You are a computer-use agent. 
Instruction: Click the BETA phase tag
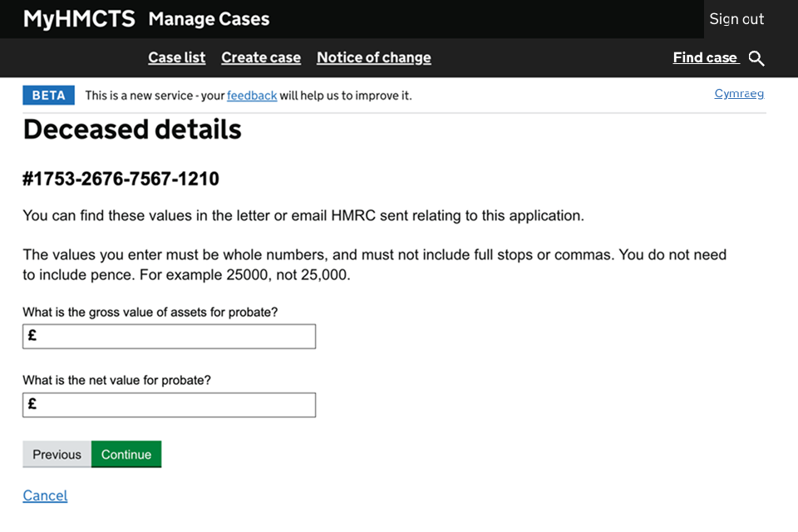click(48, 96)
